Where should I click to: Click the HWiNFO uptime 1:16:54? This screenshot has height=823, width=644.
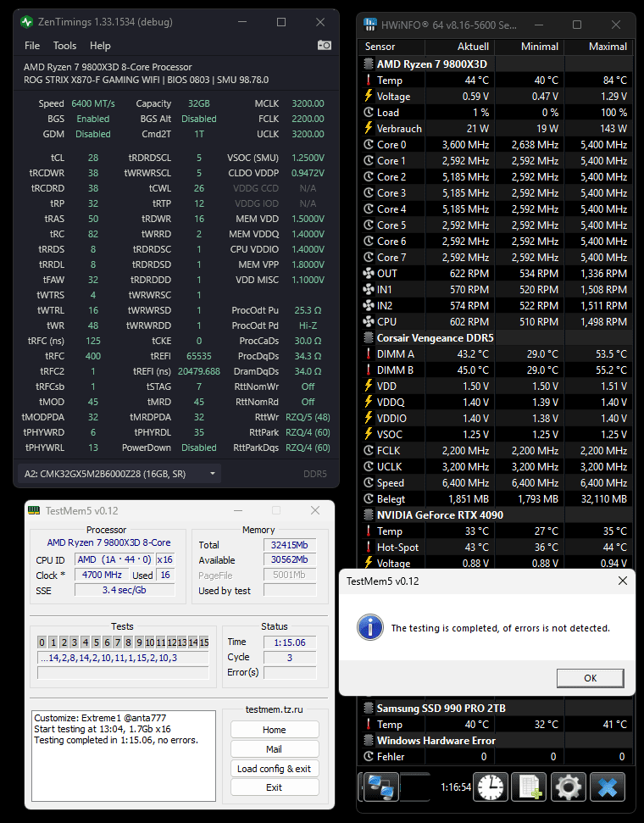pyautogui.click(x=456, y=787)
